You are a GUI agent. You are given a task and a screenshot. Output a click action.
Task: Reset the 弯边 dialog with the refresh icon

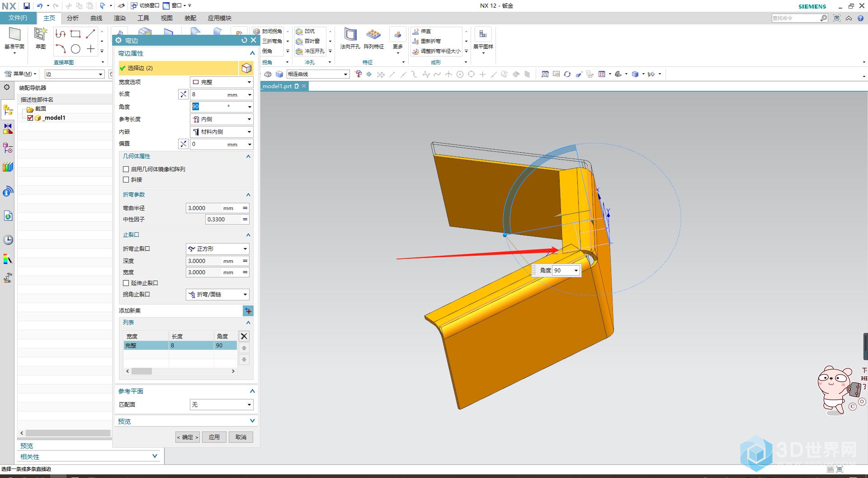click(244, 40)
